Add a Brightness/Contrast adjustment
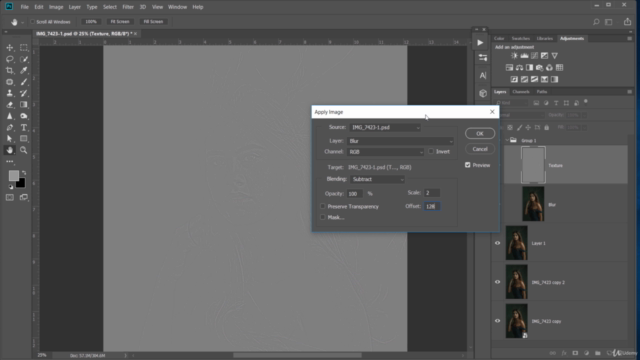 click(514, 56)
